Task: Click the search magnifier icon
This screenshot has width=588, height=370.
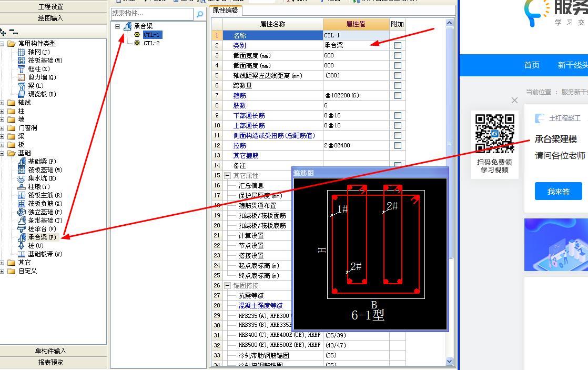Action: point(200,14)
